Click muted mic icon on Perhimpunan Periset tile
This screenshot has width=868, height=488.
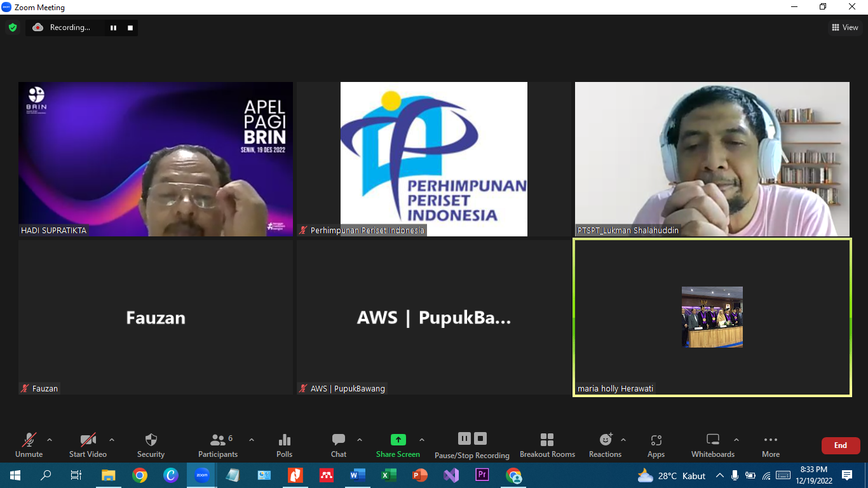(304, 230)
